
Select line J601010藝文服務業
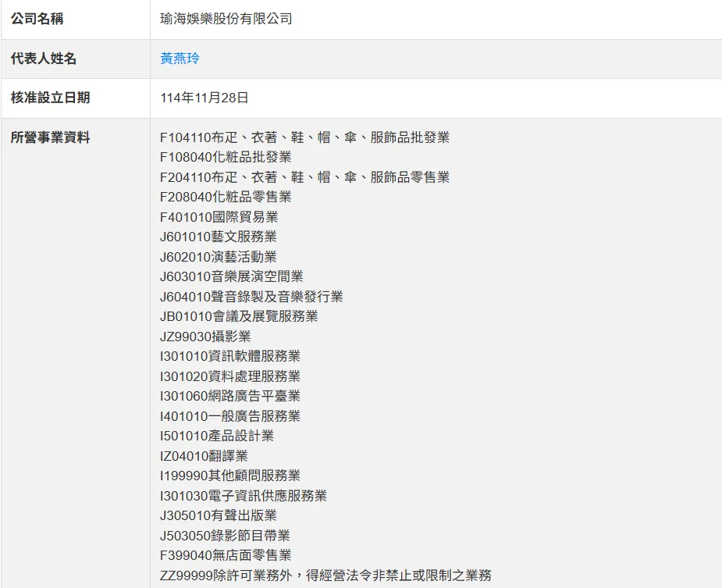pos(219,237)
